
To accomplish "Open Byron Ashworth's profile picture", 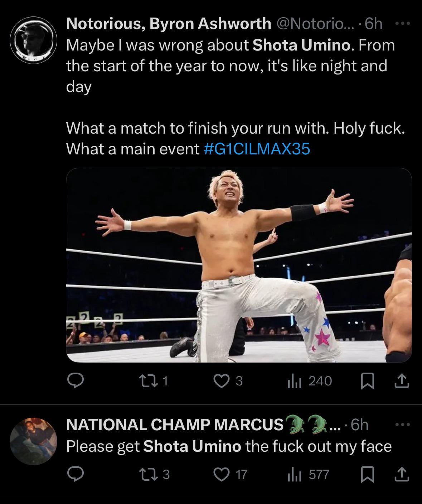I will point(33,40).
